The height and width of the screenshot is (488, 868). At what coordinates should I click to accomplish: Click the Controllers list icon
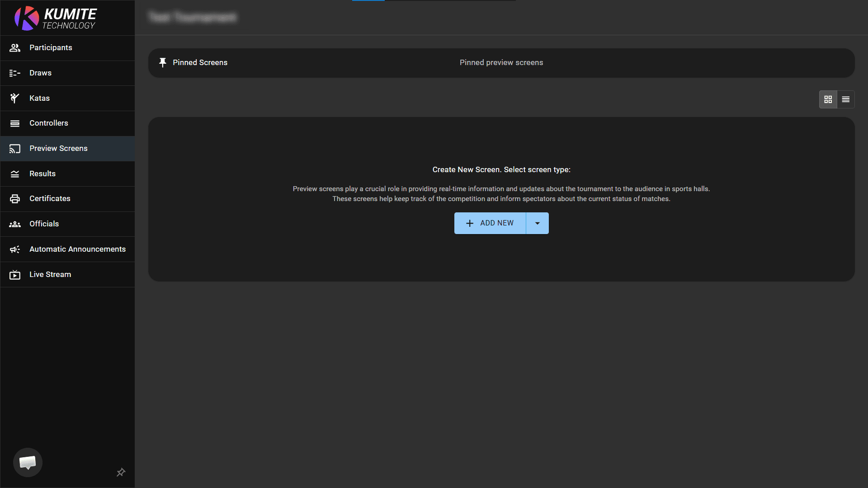tap(15, 123)
